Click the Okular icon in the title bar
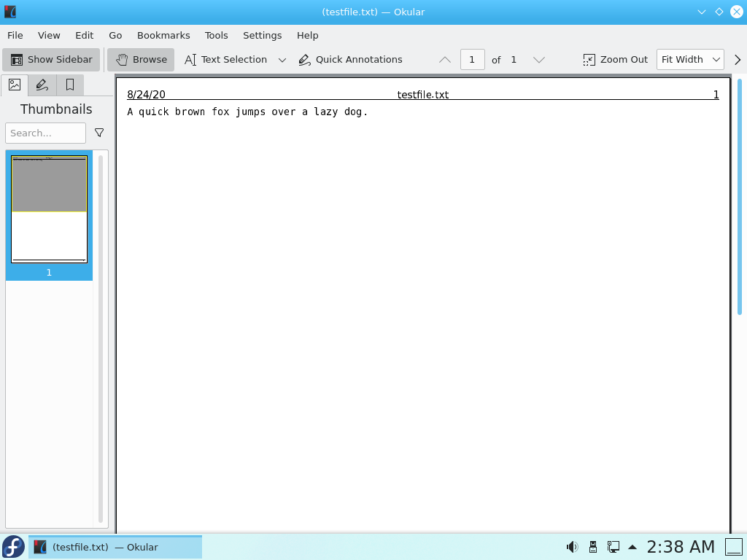 pyautogui.click(x=10, y=12)
